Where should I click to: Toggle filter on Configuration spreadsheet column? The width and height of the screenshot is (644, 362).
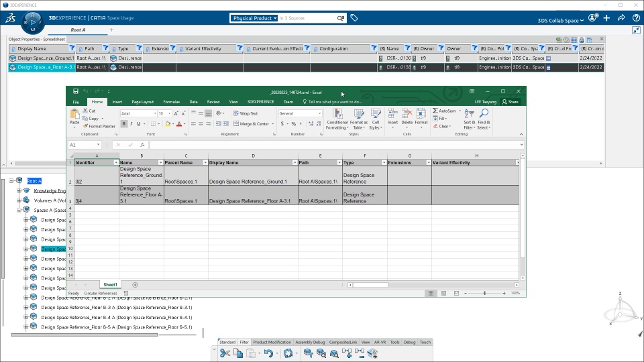coord(374,48)
